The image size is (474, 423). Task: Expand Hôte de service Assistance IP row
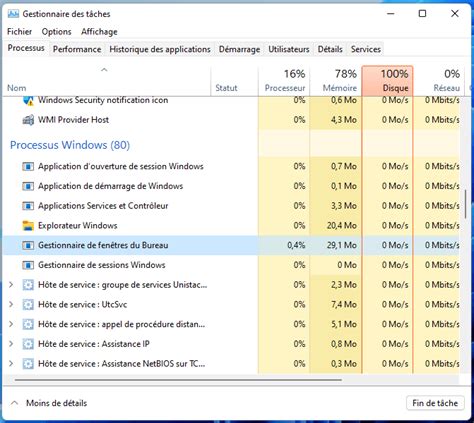pos(11,344)
